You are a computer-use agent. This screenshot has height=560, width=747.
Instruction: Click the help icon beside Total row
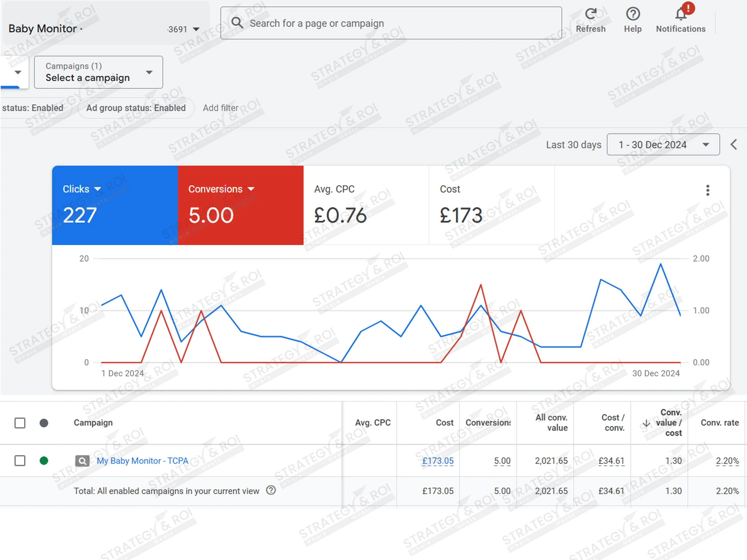[x=271, y=490]
